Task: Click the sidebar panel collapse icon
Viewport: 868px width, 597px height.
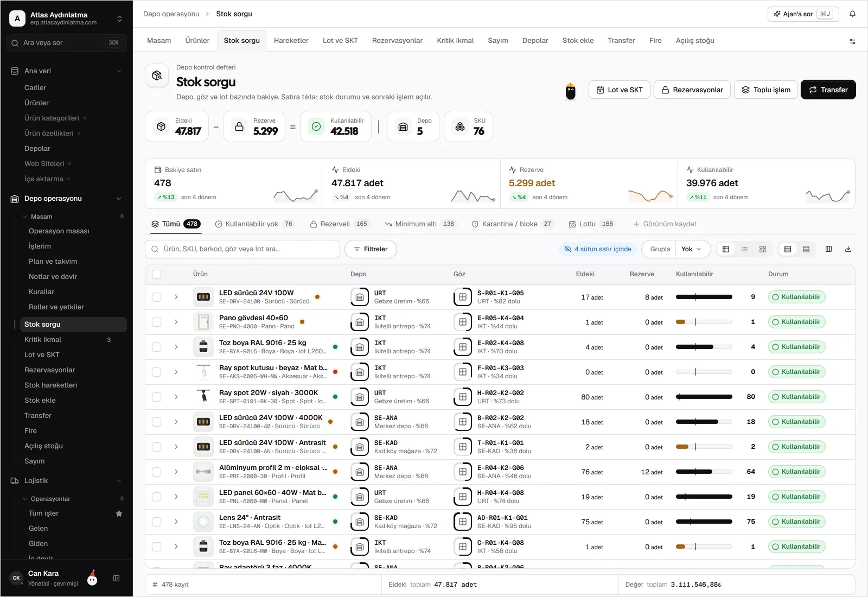Action: click(x=116, y=579)
